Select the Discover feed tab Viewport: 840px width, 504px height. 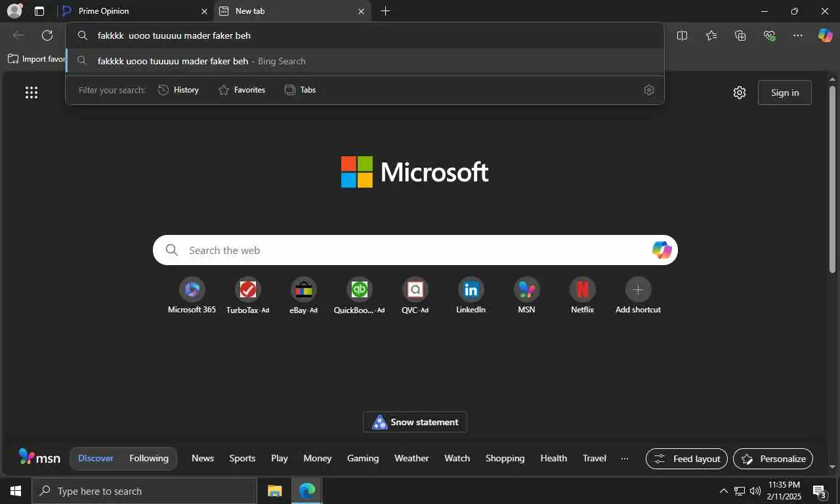point(96,458)
